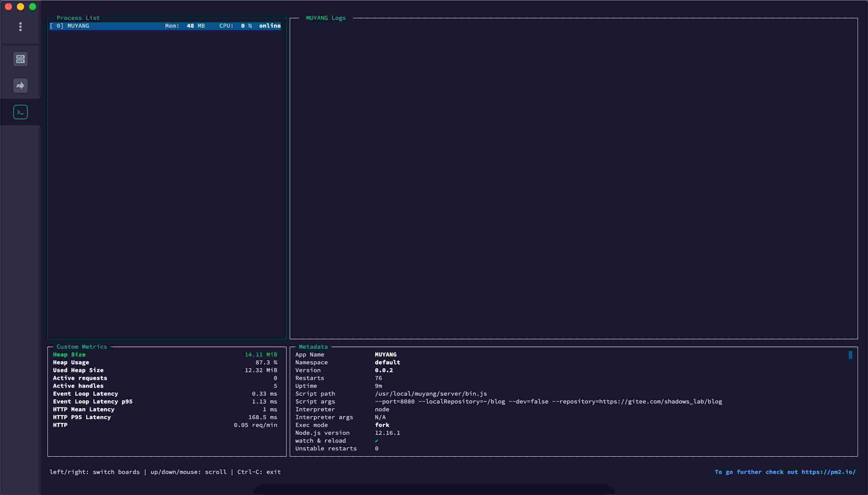The height and width of the screenshot is (495, 868).
Task: Click the blue Metadata scrollbar thumb
Action: pos(850,355)
